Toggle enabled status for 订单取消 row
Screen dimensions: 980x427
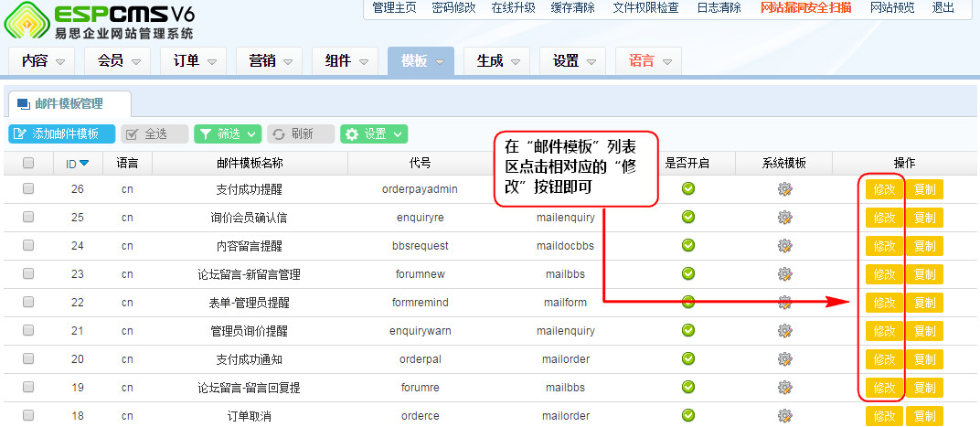pos(688,414)
